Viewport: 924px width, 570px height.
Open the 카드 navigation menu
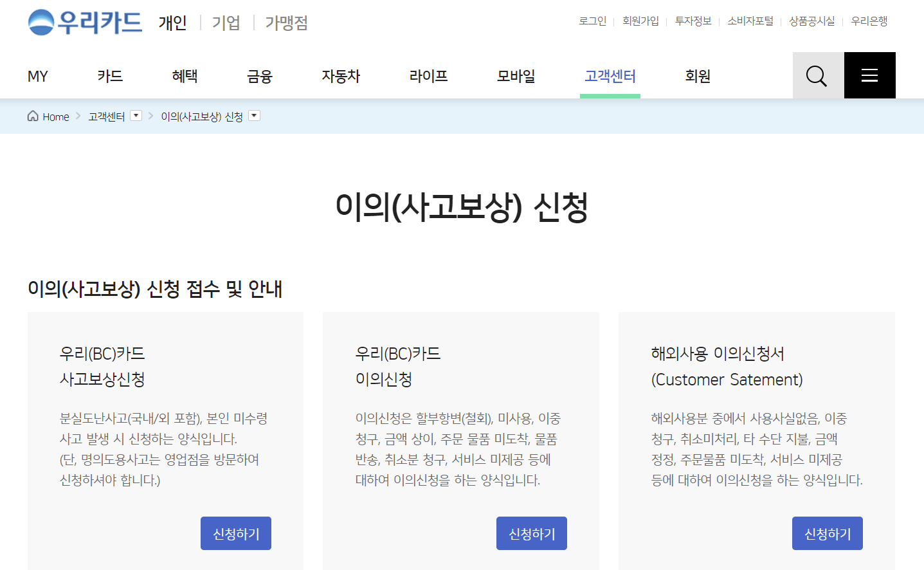110,75
